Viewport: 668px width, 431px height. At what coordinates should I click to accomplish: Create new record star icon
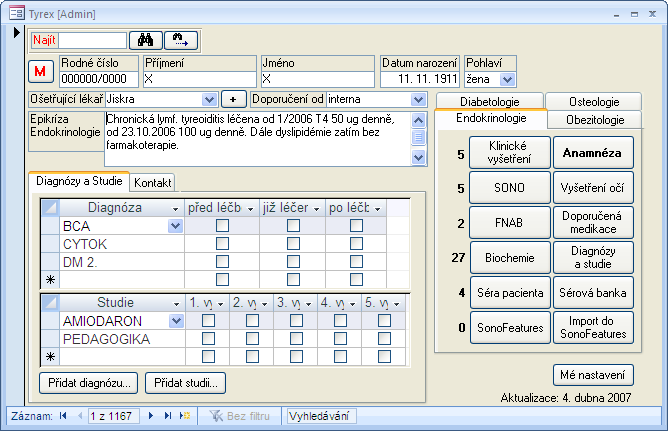click(185, 416)
